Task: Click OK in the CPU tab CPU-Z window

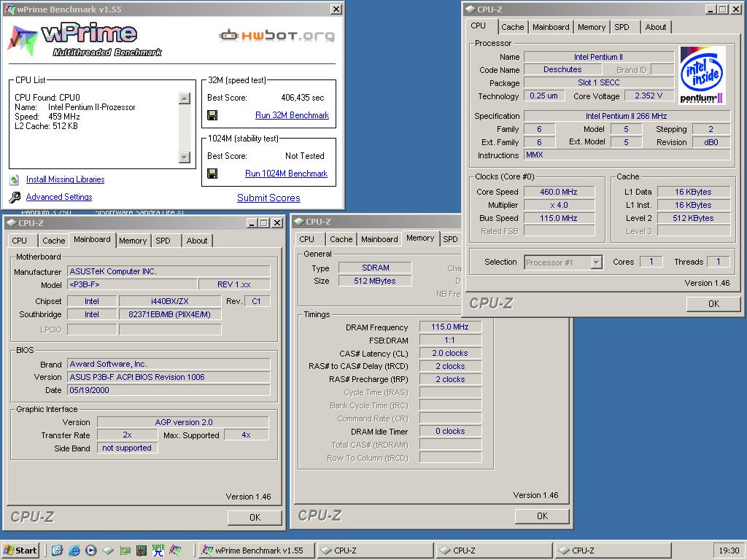Action: (713, 304)
